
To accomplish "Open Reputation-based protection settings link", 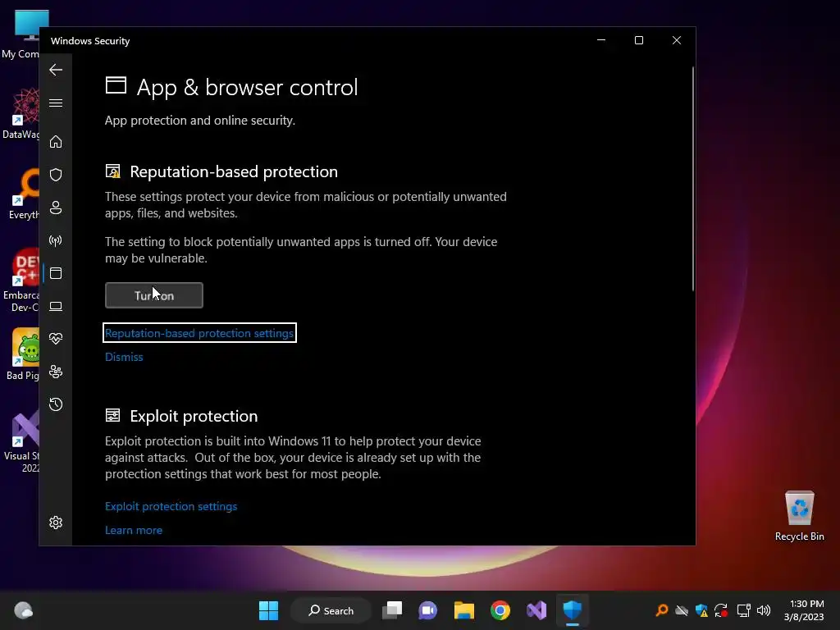I will click(x=199, y=333).
